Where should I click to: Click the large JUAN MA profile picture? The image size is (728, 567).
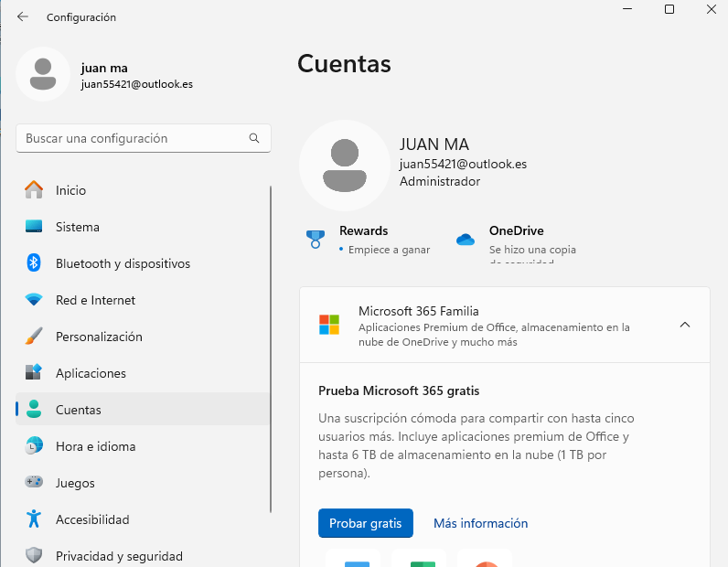[345, 166]
